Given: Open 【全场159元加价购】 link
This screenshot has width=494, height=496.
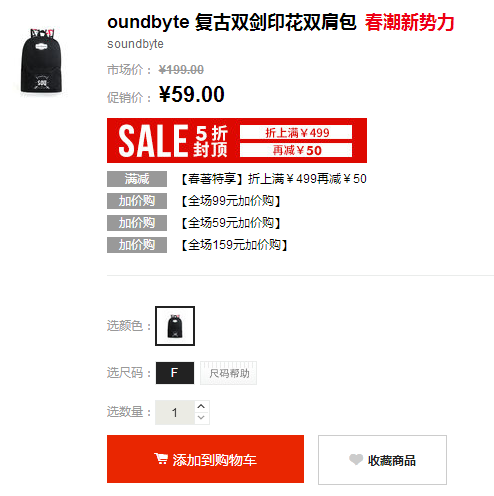Looking at the screenshot, I should [234, 245].
